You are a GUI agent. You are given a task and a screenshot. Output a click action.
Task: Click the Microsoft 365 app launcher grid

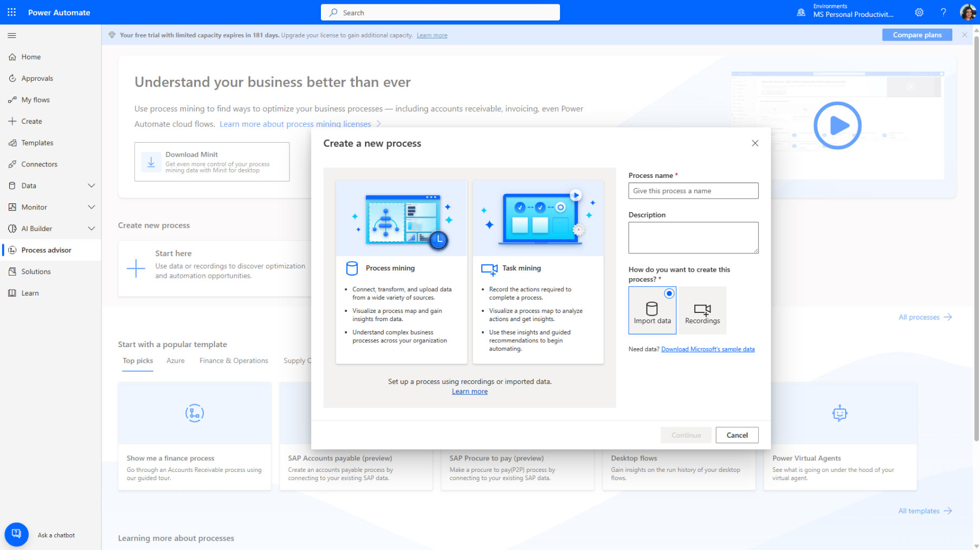coord(11,12)
